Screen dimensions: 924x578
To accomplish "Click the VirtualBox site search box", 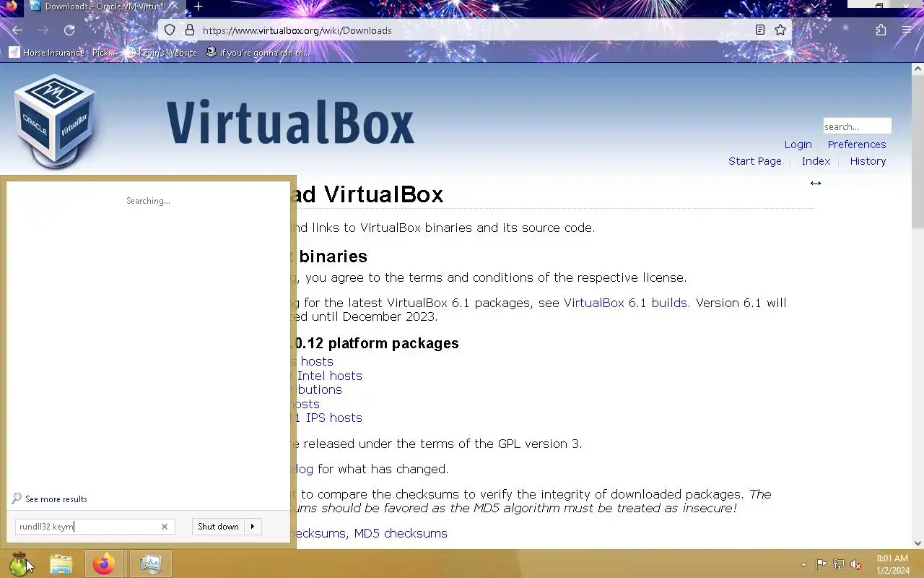I will pyautogui.click(x=857, y=126).
